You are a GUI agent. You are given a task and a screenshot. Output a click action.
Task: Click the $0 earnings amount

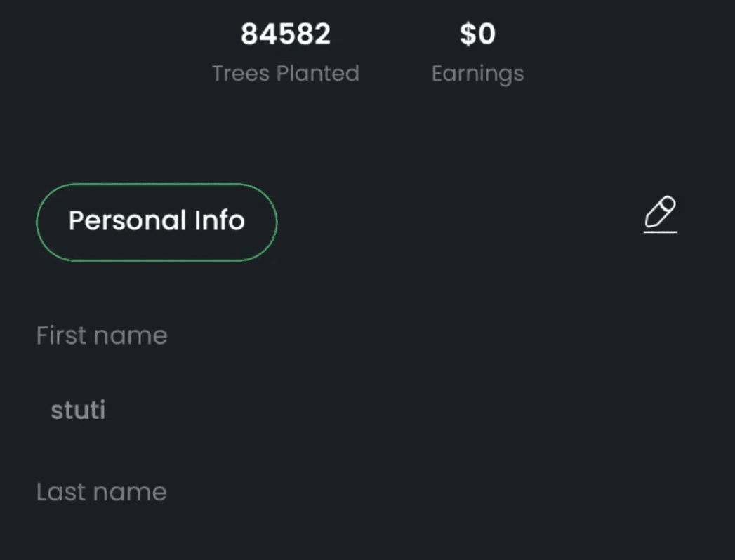point(477,34)
